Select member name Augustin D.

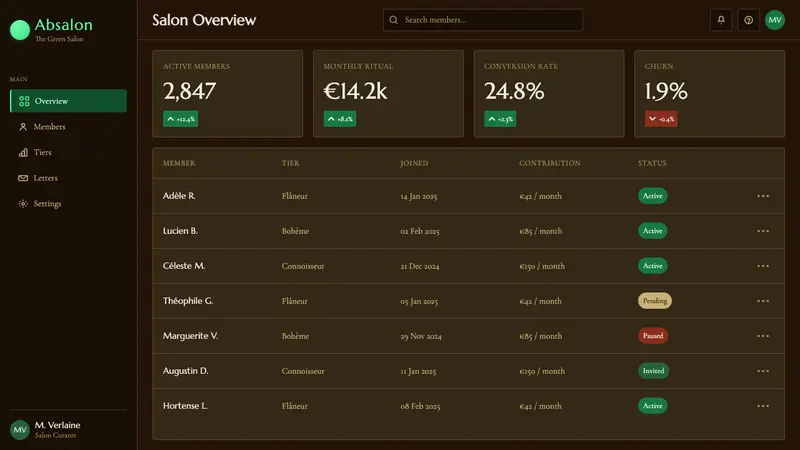(185, 371)
